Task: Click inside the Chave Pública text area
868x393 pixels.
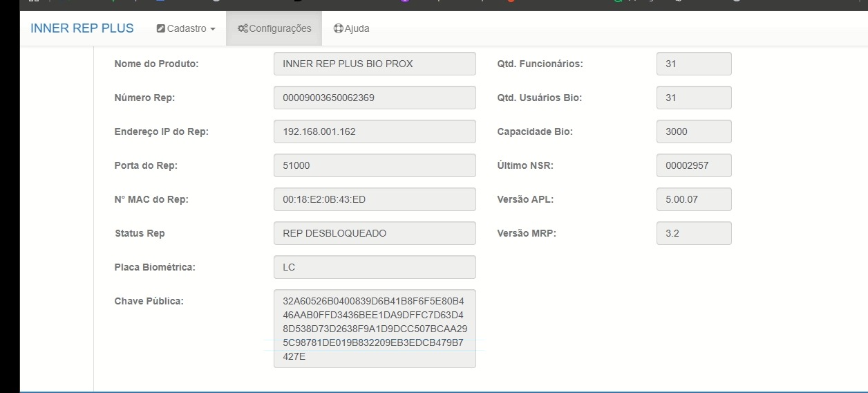Action: coord(375,329)
